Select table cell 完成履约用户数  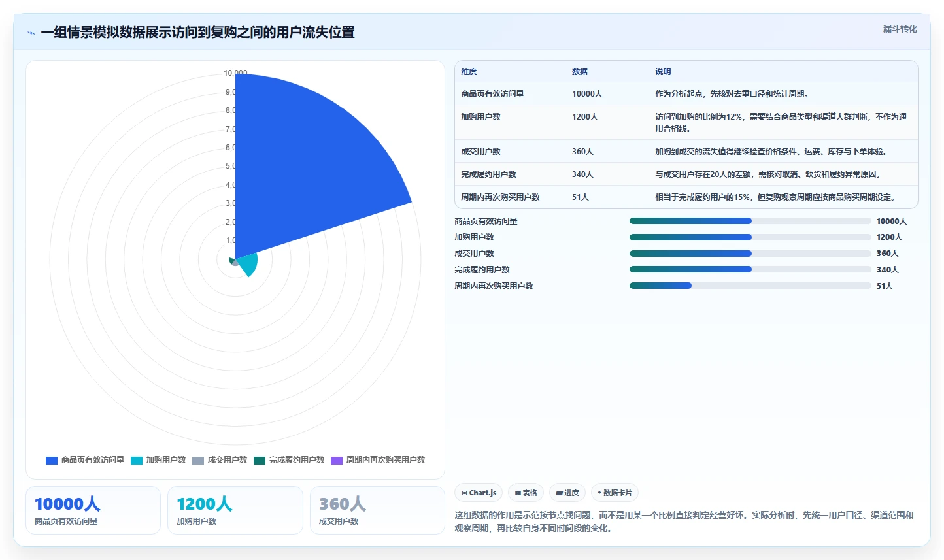(x=488, y=174)
